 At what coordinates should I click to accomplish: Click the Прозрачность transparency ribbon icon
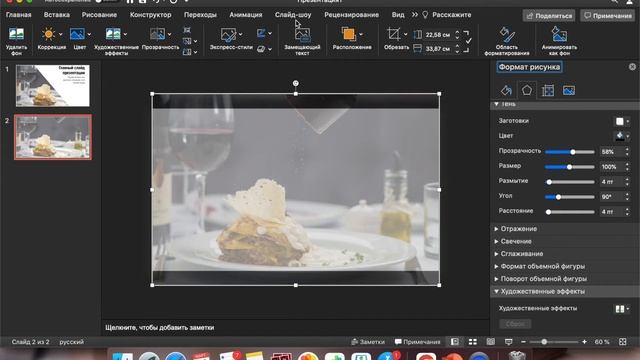click(158, 34)
